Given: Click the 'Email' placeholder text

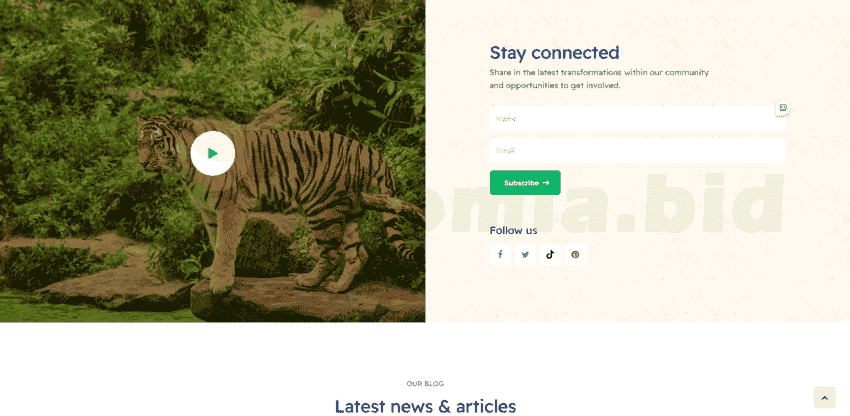Looking at the screenshot, I should click(x=505, y=150).
